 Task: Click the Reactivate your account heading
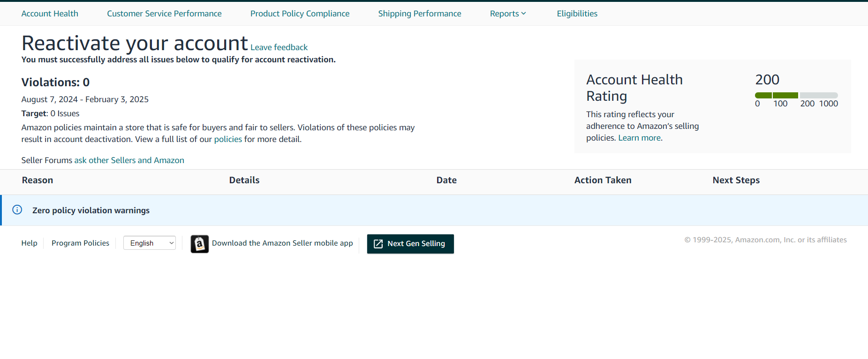coord(135,44)
